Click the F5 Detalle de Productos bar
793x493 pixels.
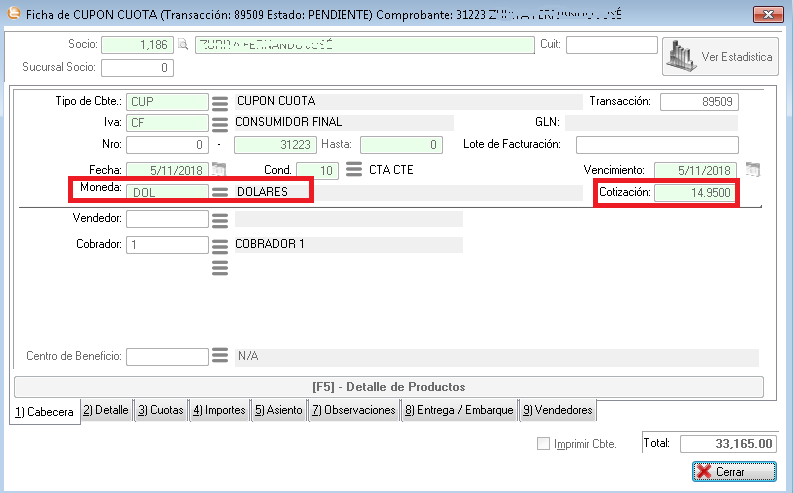tap(389, 387)
